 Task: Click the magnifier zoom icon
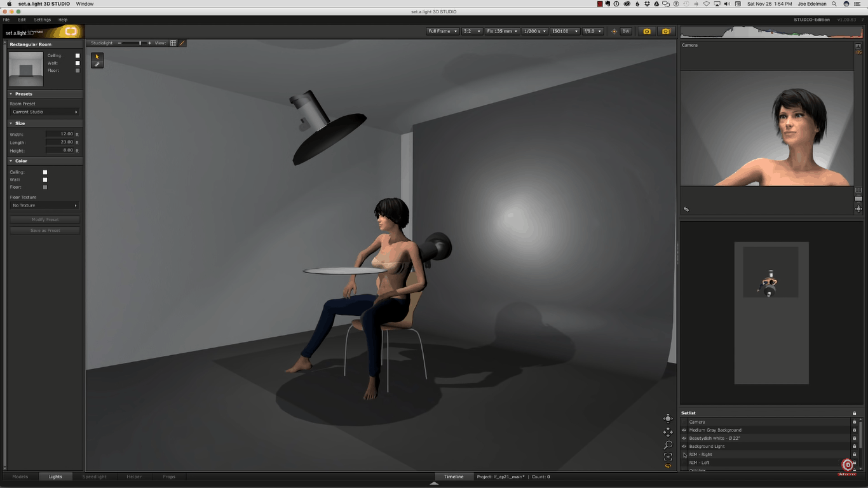pyautogui.click(x=668, y=445)
